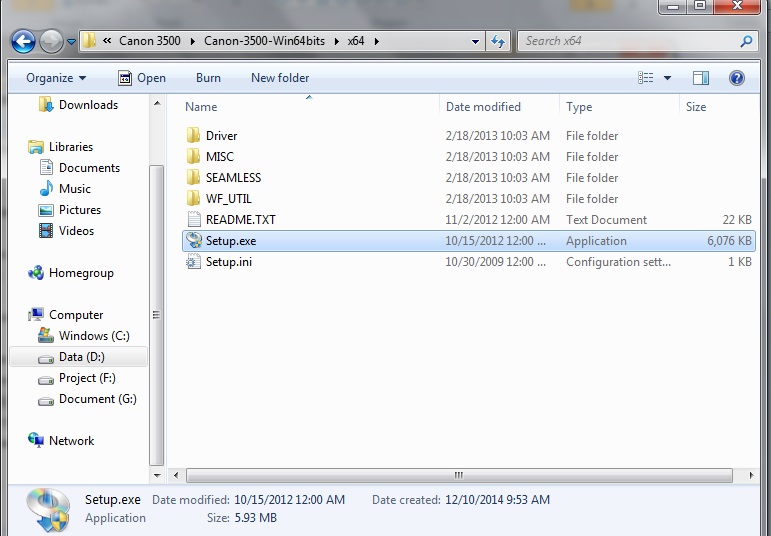771x536 pixels.
Task: Open Project (F:) drive
Action: tap(87, 378)
